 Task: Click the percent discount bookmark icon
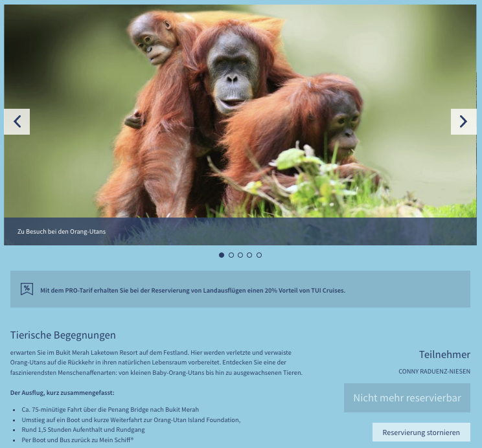coord(27,289)
